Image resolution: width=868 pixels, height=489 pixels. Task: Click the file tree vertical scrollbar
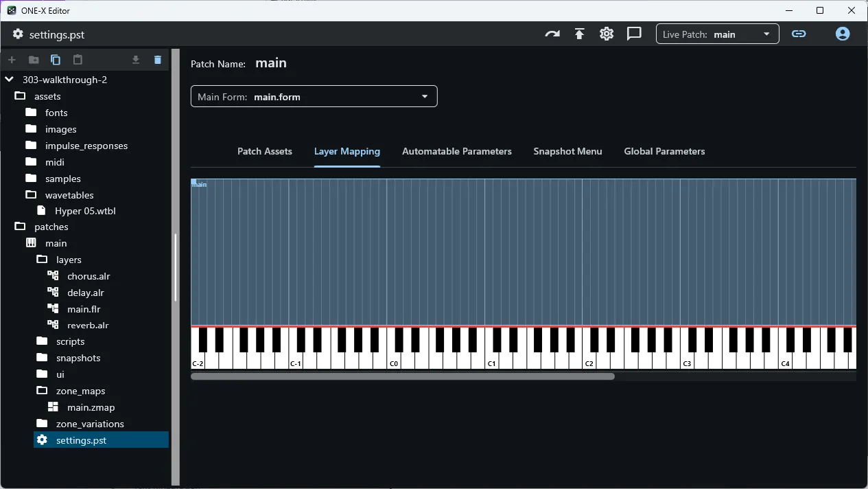[x=176, y=268]
